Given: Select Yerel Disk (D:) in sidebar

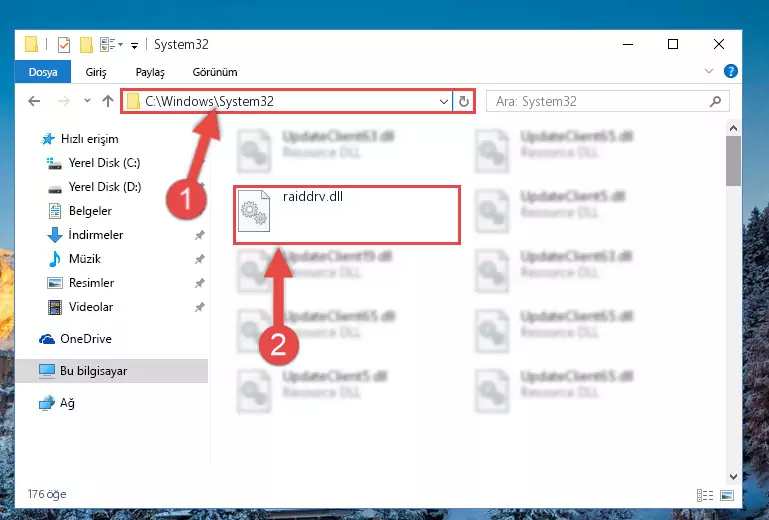Looking at the screenshot, I should pyautogui.click(x=94, y=187).
